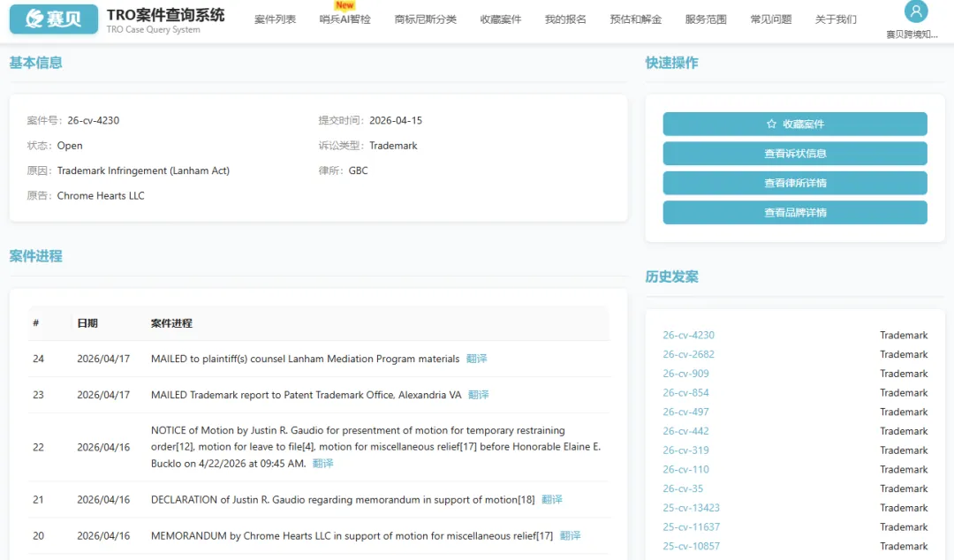Click the 赛贝 logo icon
Image resolution: width=954 pixels, height=560 pixels.
click(x=54, y=19)
